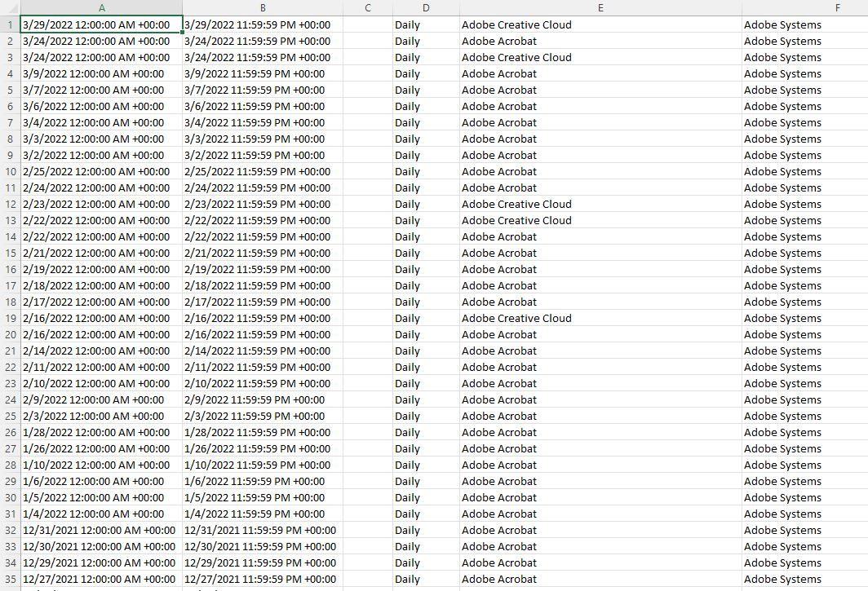Select cell B9 with 3/2/2022 11:59:59 PM

pos(263,156)
